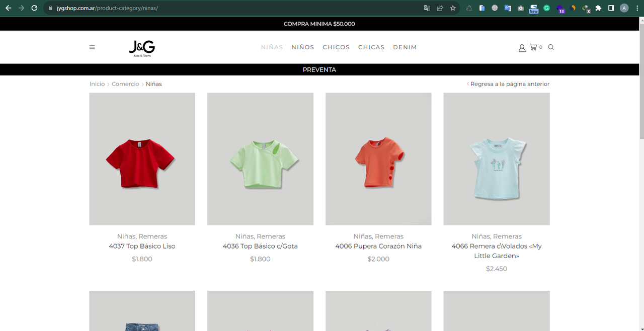The image size is (644, 331).
Task: Click the Remeras category link under 4036 product
Action: (271, 236)
